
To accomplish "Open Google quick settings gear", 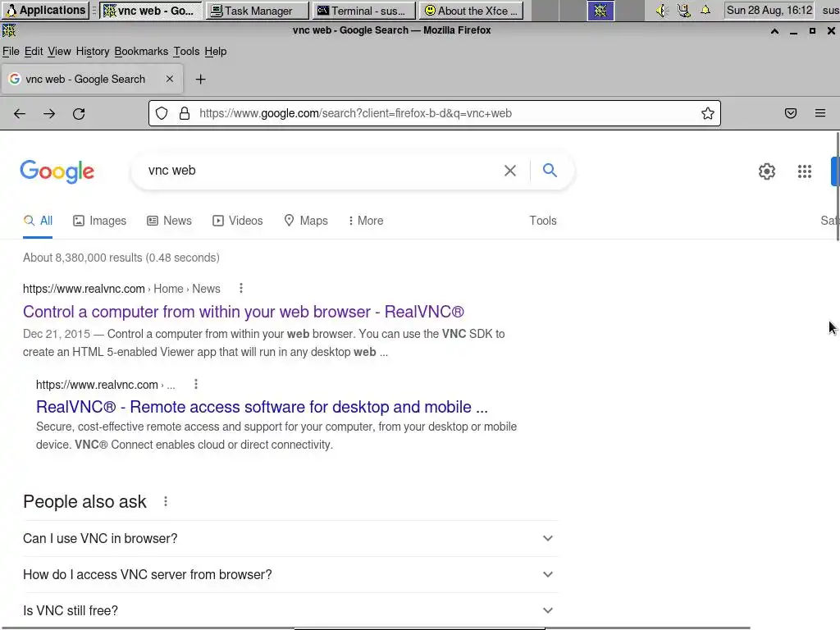I will pos(767,171).
